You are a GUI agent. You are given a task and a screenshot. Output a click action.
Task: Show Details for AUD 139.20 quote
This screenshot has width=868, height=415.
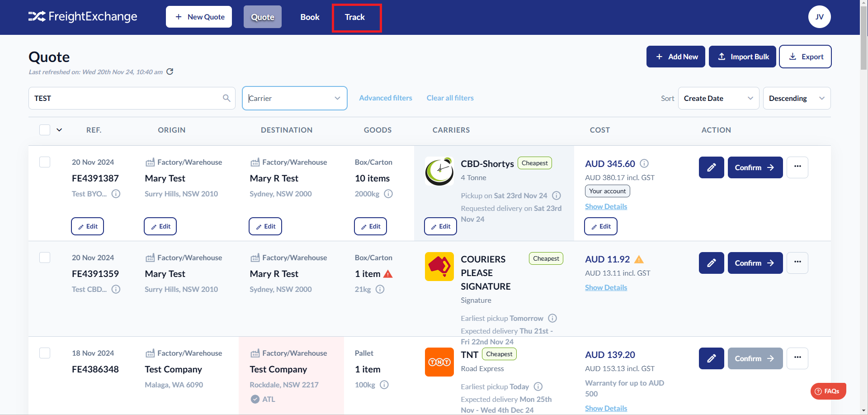pos(606,408)
